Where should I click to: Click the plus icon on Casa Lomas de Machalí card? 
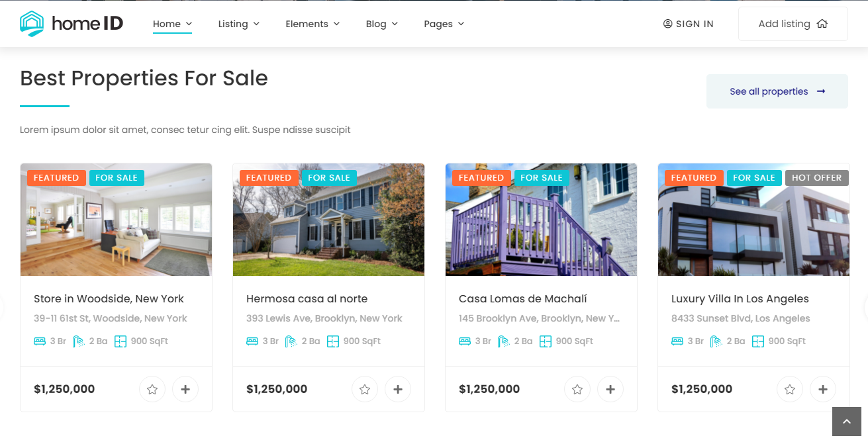pos(610,389)
